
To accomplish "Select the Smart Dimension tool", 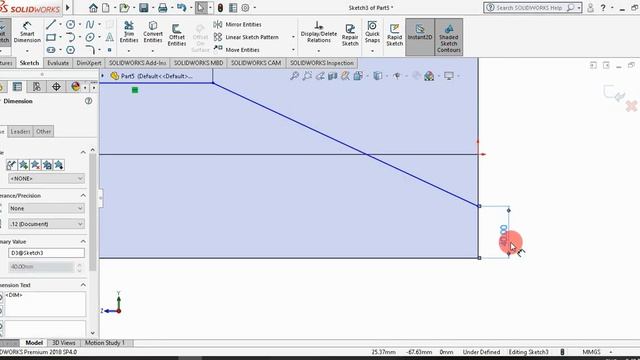I will (x=27, y=32).
